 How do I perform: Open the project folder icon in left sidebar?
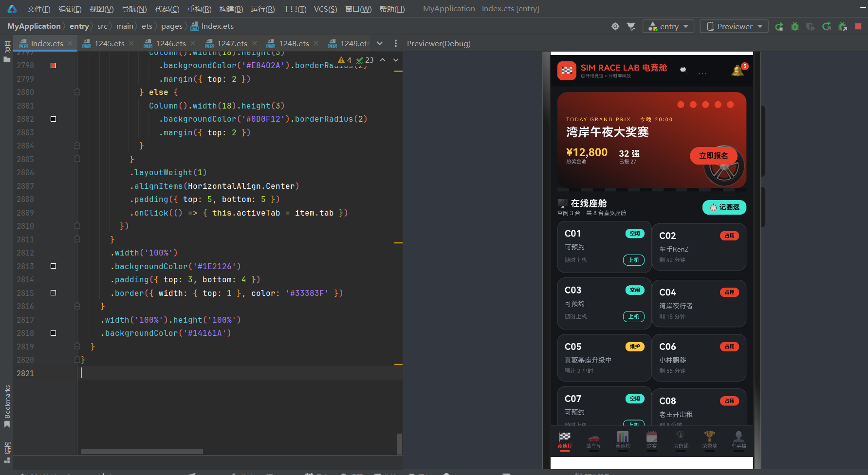pyautogui.click(x=7, y=59)
